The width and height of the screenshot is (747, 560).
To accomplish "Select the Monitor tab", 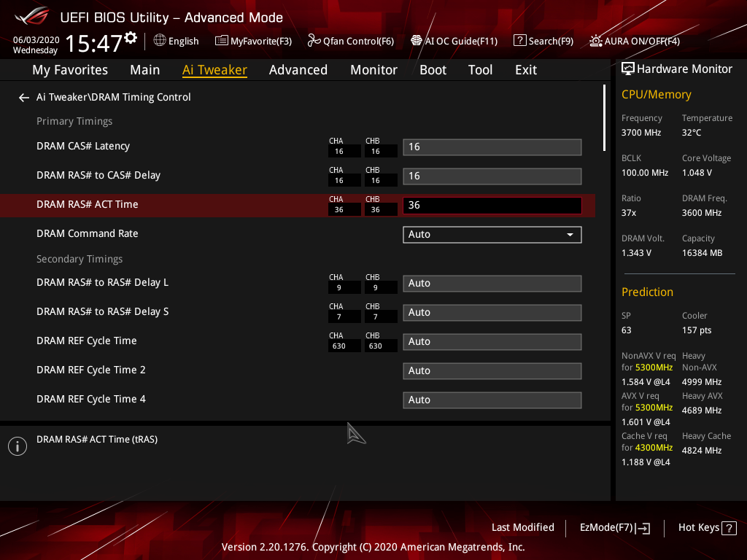I will (373, 69).
